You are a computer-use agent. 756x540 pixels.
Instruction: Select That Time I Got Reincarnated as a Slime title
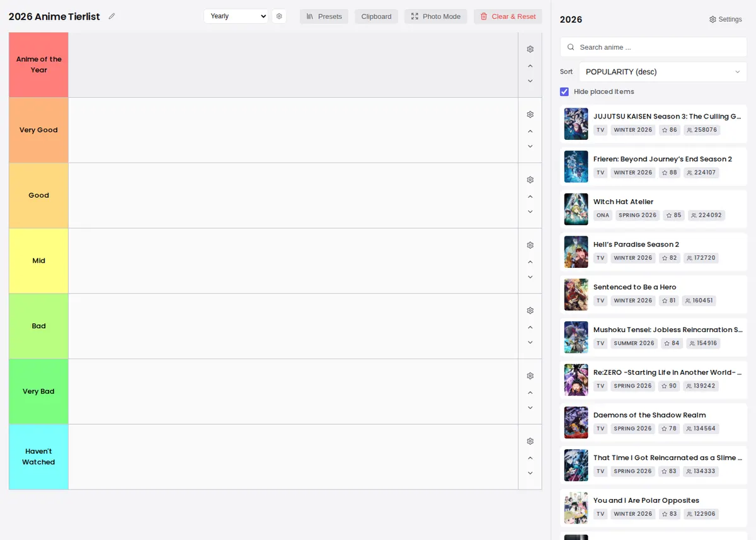pos(667,458)
